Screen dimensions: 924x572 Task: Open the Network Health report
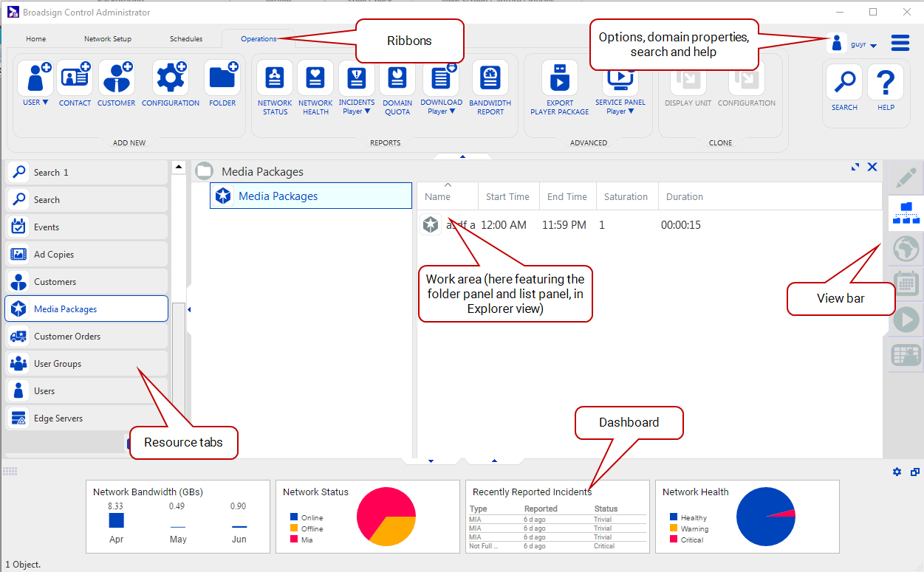coord(315,78)
